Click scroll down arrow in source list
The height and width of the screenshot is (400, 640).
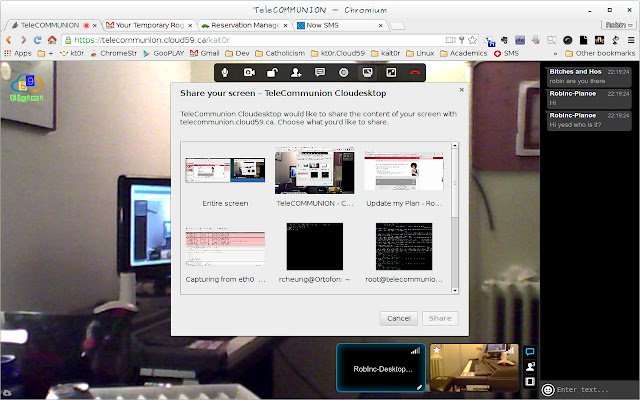(x=455, y=290)
